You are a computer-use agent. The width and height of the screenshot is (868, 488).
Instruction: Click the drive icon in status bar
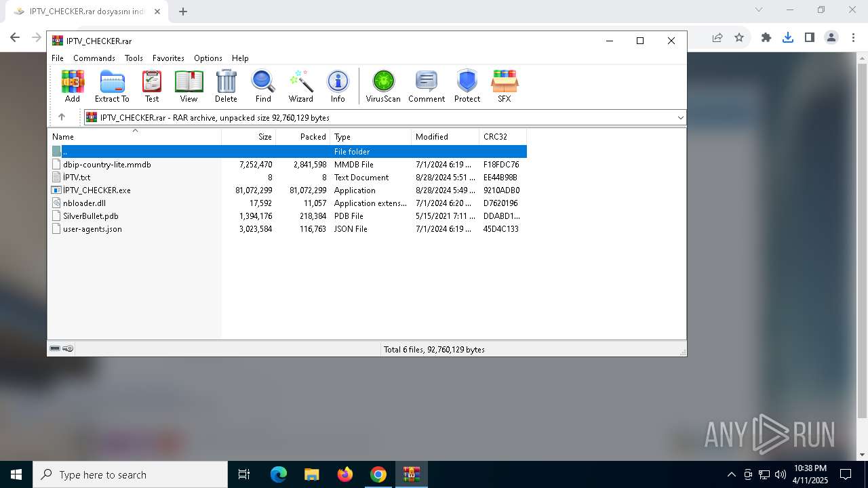coord(55,348)
